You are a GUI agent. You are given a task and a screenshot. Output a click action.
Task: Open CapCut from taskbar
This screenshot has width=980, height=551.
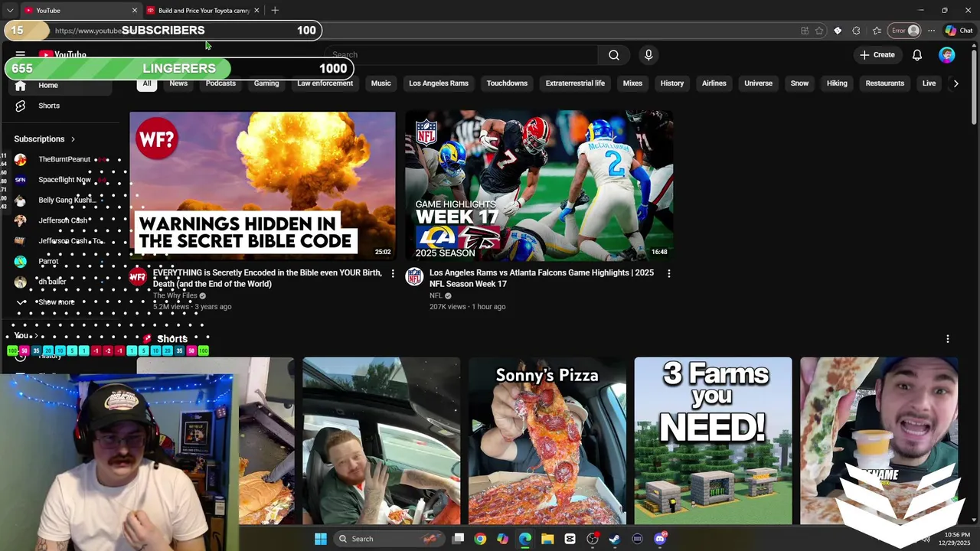tap(570, 539)
